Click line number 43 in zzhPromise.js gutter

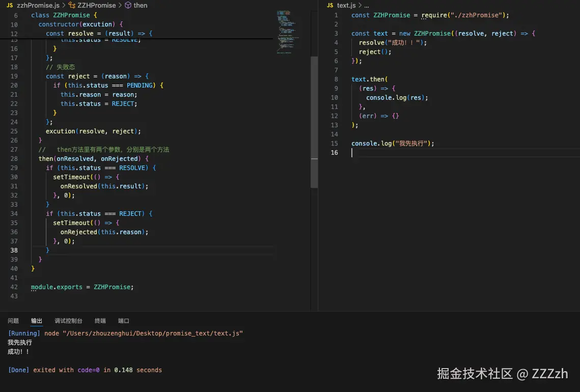pos(14,296)
